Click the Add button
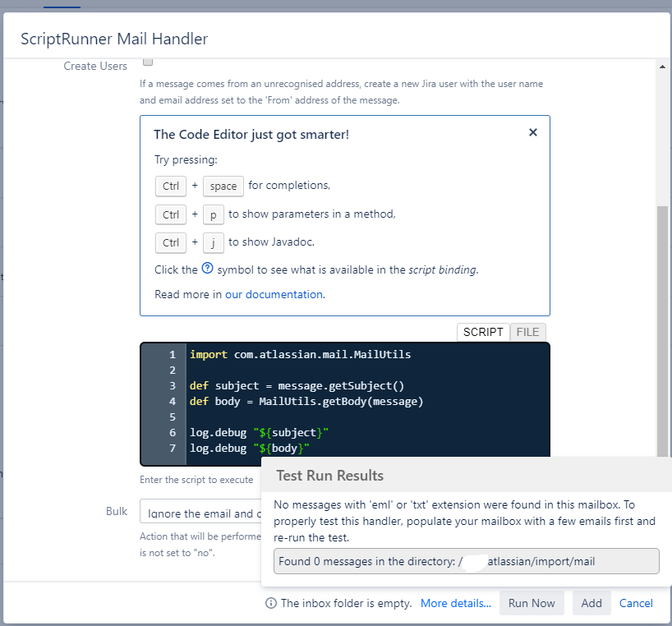 (x=591, y=602)
